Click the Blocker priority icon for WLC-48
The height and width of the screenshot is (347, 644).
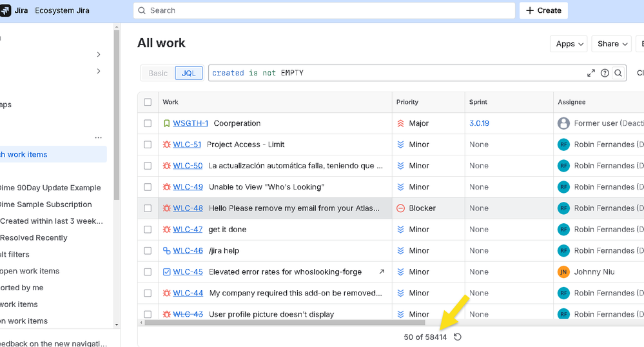(400, 208)
